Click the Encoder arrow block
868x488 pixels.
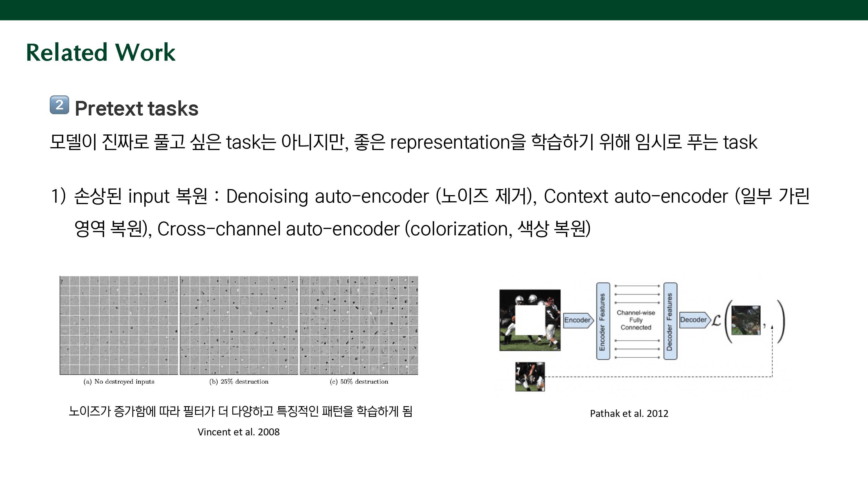pyautogui.click(x=578, y=320)
